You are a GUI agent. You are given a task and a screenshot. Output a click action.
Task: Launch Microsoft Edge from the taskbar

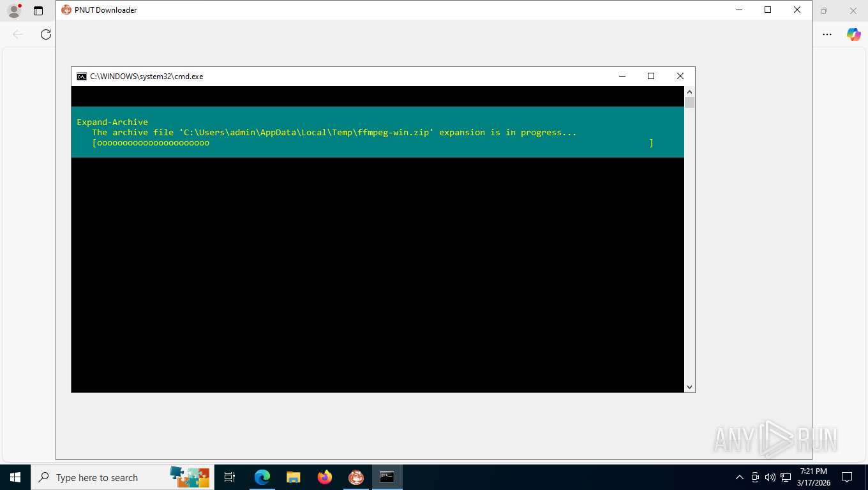click(262, 477)
